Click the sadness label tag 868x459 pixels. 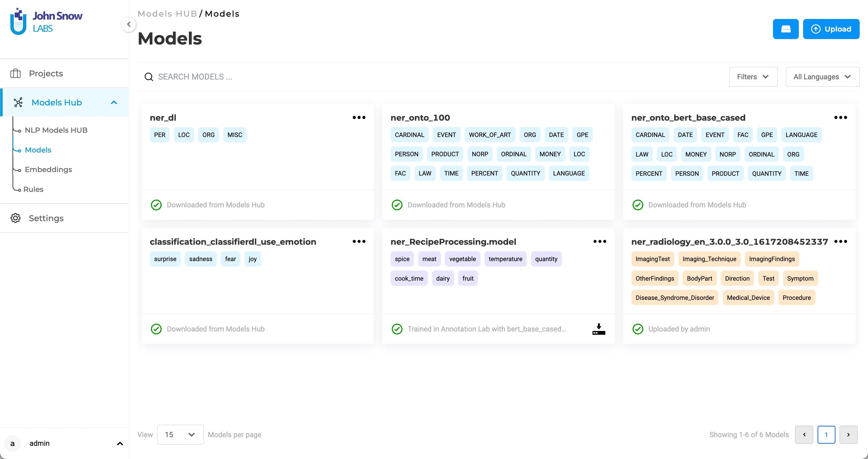click(x=200, y=259)
